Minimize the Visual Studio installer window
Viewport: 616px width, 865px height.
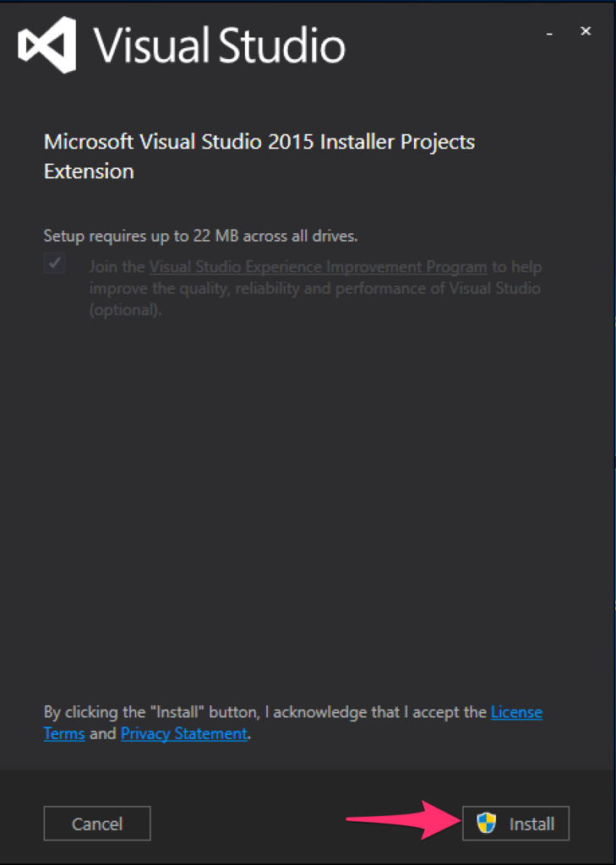(549, 32)
